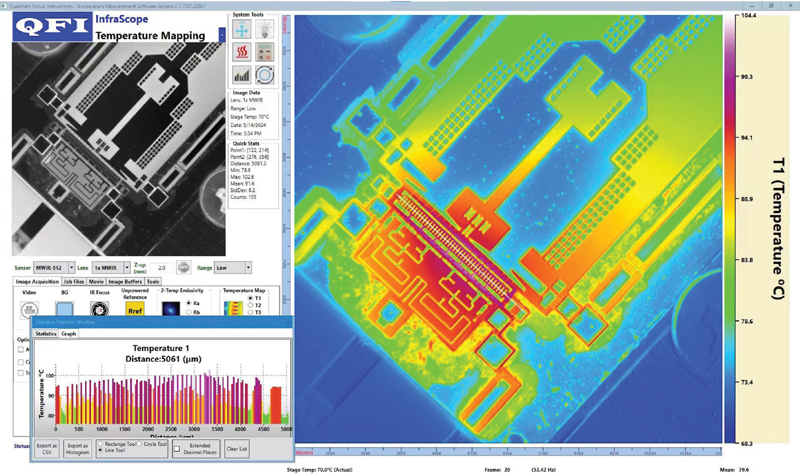Open the heat stage control tool
The width and height of the screenshot is (800, 475).
242,50
